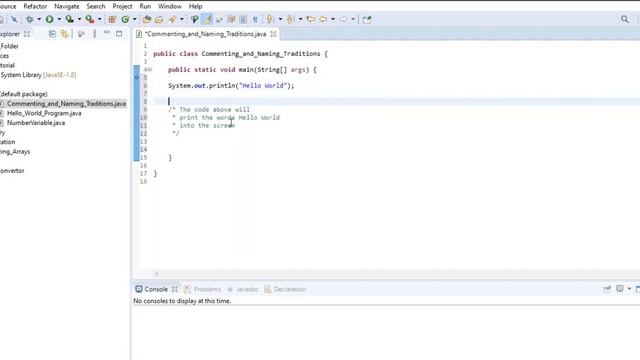Minimize the Package Explorer view
Image resolution: width=640 pixels, height=360 pixels.
pos(107,33)
